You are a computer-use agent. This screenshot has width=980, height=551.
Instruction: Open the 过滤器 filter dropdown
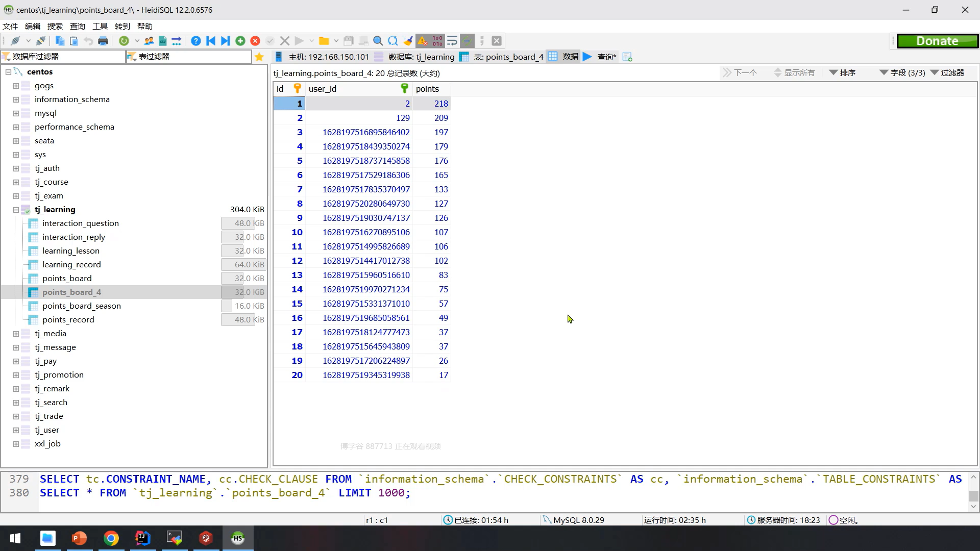(947, 73)
